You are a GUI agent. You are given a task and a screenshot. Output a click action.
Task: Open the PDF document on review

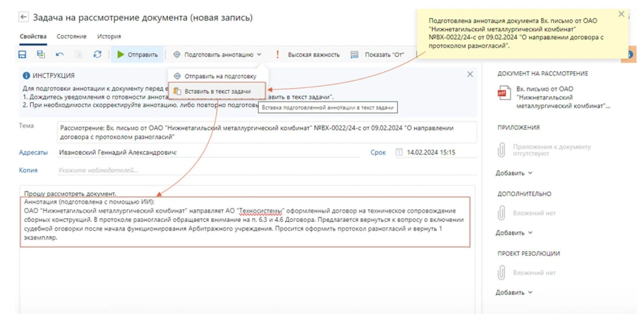[x=556, y=98]
